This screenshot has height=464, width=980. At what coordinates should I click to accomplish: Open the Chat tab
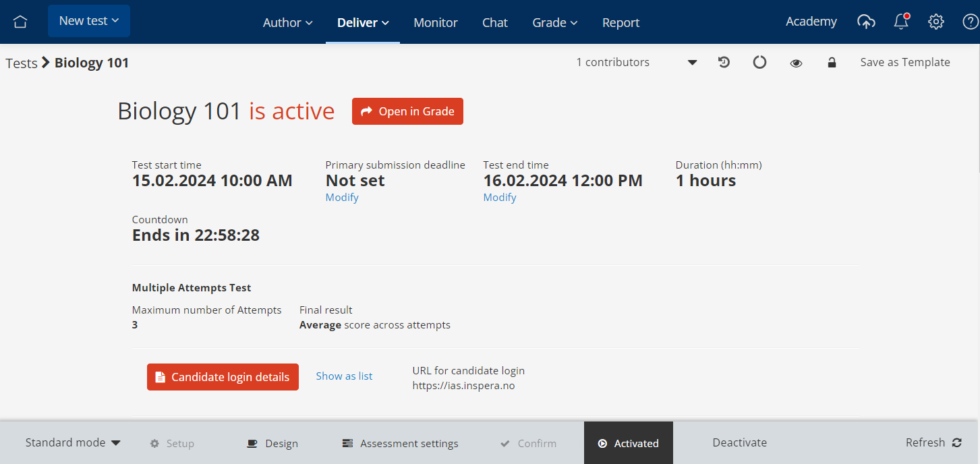(x=495, y=22)
